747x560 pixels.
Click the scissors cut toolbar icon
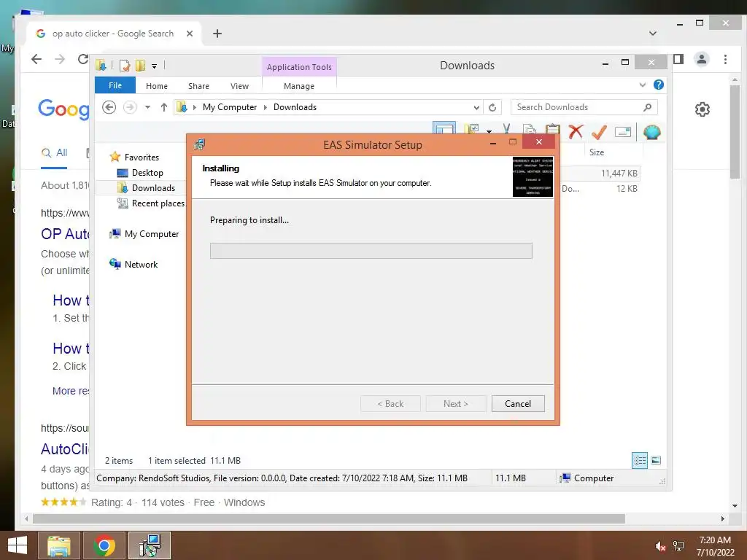[x=506, y=128]
